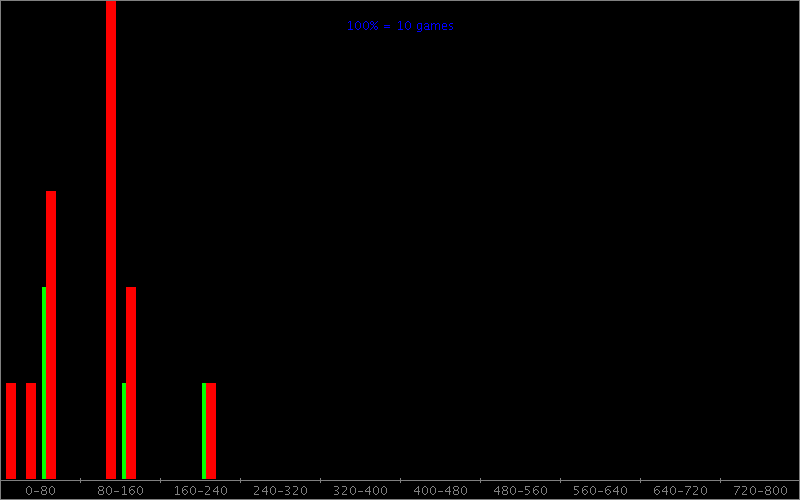Click the '100% = 10 games' label
Image resolution: width=800 pixels, height=500 pixels.
click(400, 26)
